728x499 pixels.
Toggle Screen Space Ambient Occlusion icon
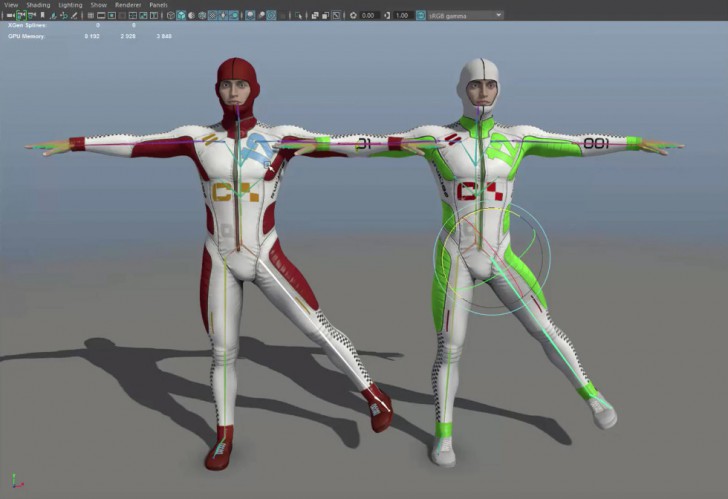pyautogui.click(x=250, y=15)
